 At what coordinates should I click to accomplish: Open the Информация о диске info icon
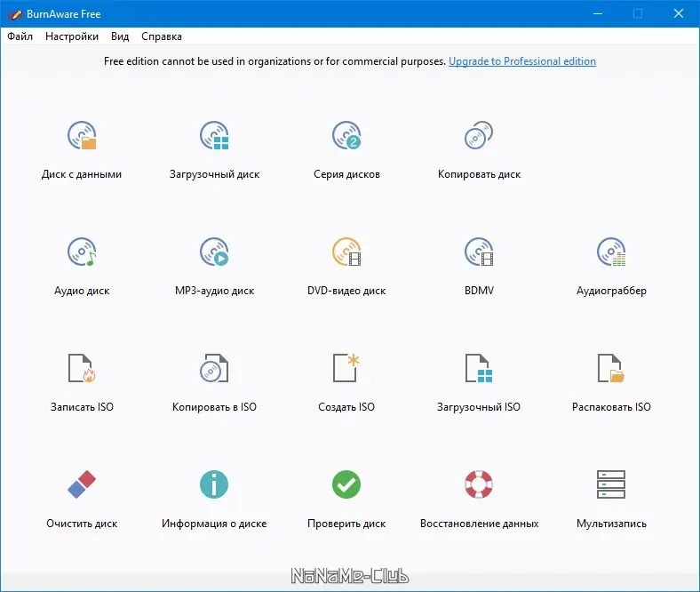[x=214, y=484]
